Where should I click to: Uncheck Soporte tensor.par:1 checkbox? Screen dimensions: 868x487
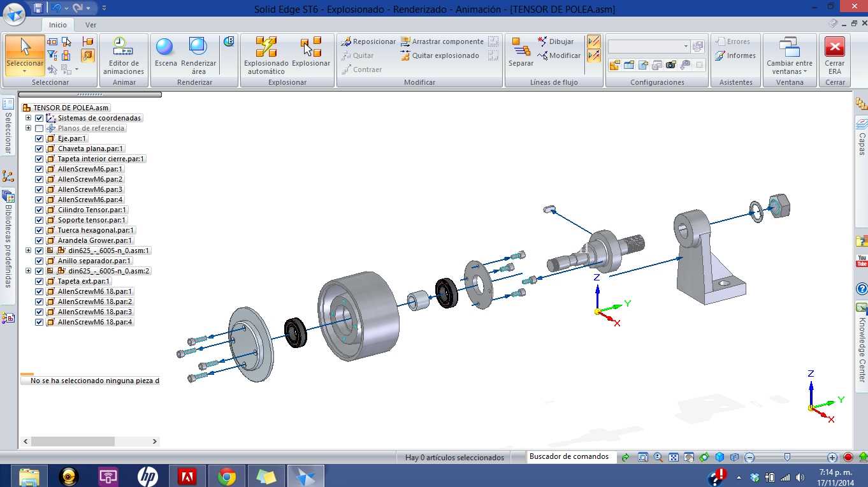40,220
